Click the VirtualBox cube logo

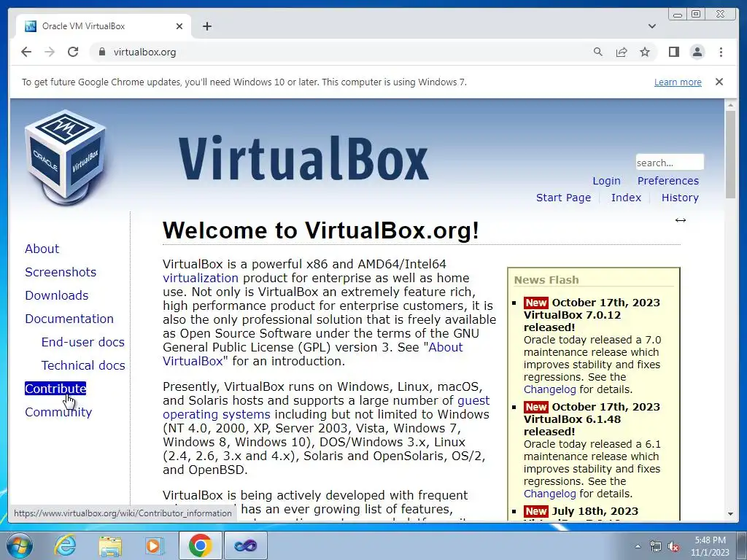click(66, 157)
